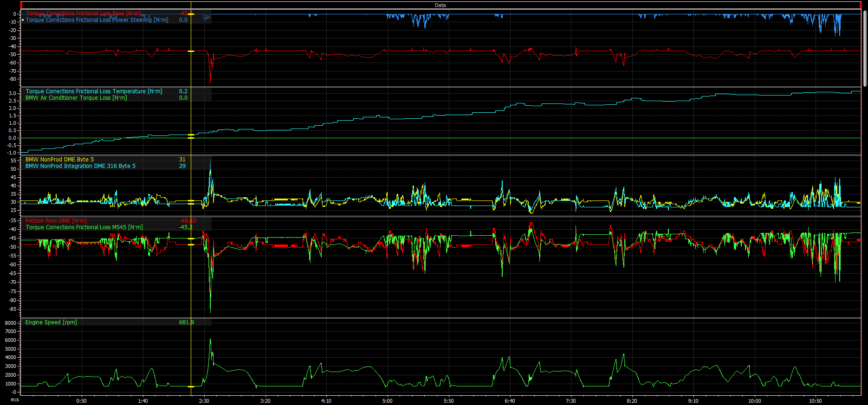Select Torque Corrections Frictional Loss Power Steering label
868x405 pixels.
(97, 20)
